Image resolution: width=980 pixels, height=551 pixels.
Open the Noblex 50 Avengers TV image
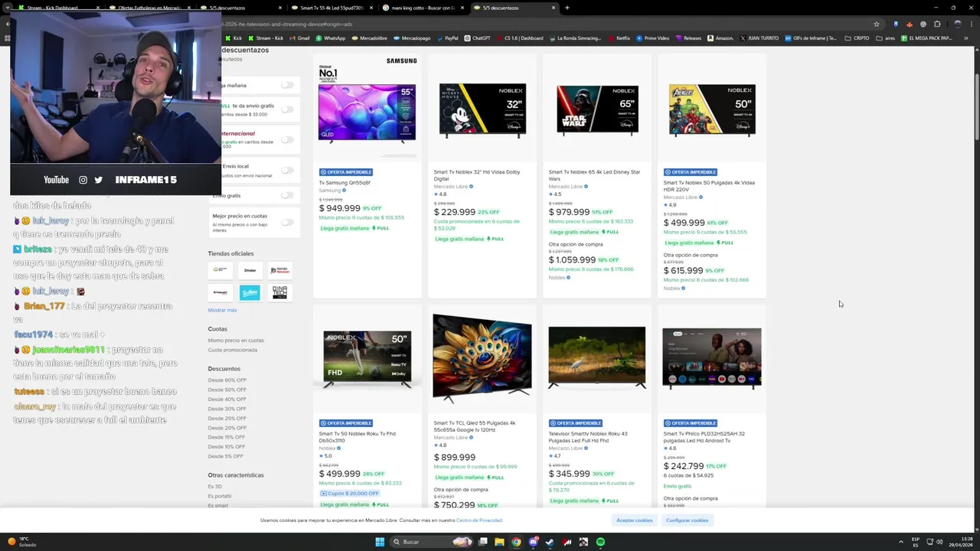pyautogui.click(x=711, y=110)
